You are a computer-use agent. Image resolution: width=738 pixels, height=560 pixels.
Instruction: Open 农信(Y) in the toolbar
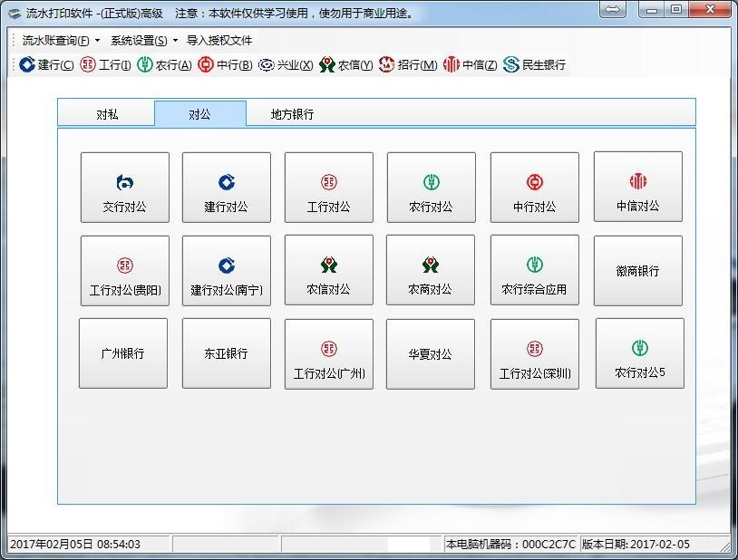(x=346, y=64)
